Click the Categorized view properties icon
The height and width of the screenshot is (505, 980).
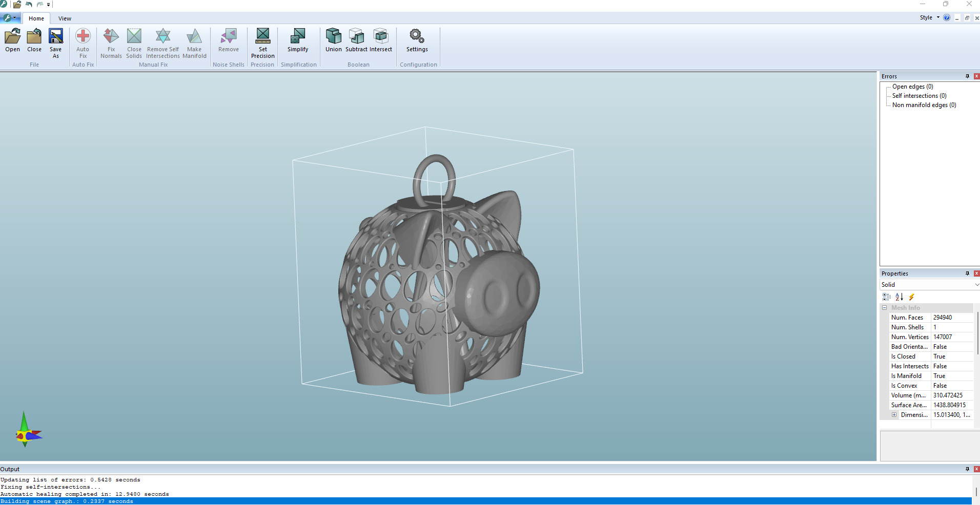(x=887, y=297)
